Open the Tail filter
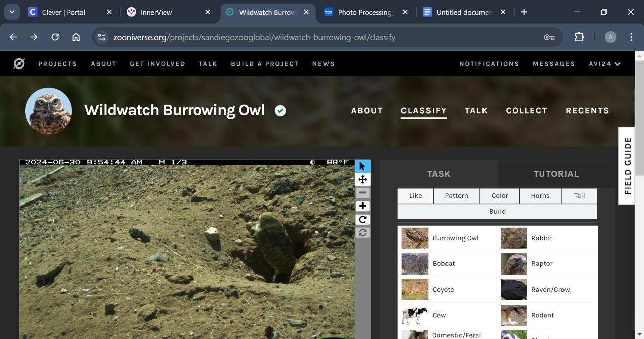Image resolution: width=644 pixels, height=339 pixels. coord(579,196)
